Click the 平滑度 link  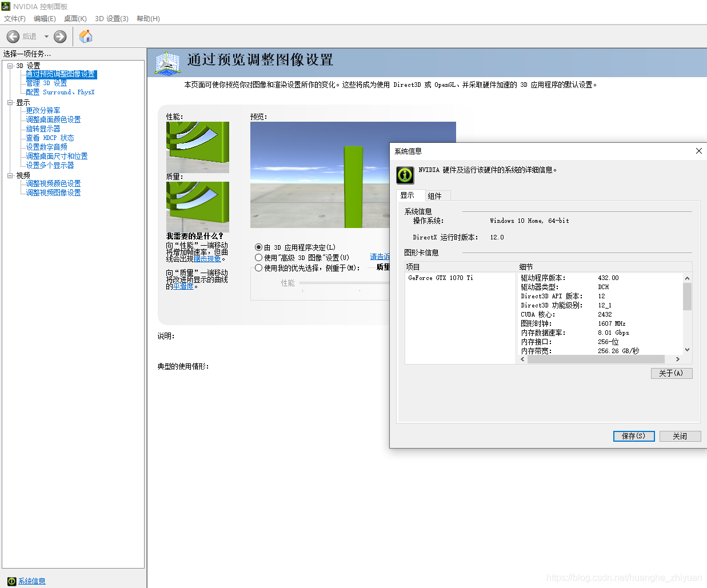pos(183,286)
